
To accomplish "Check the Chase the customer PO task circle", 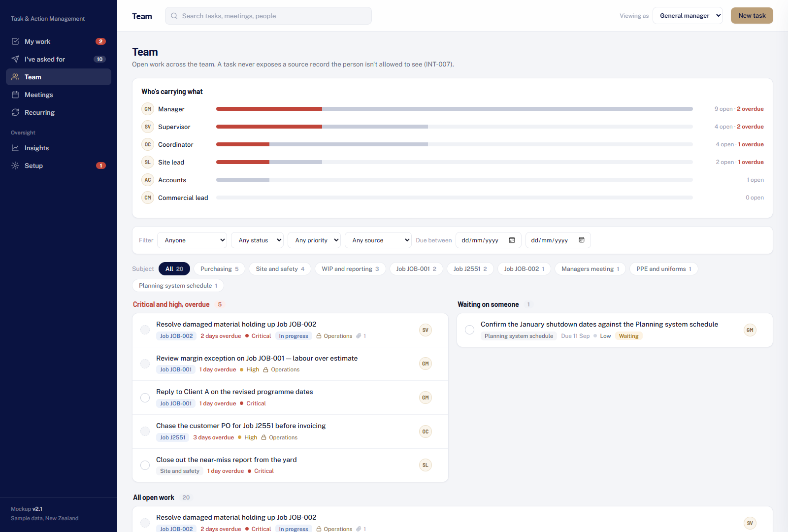I will 145,432.
